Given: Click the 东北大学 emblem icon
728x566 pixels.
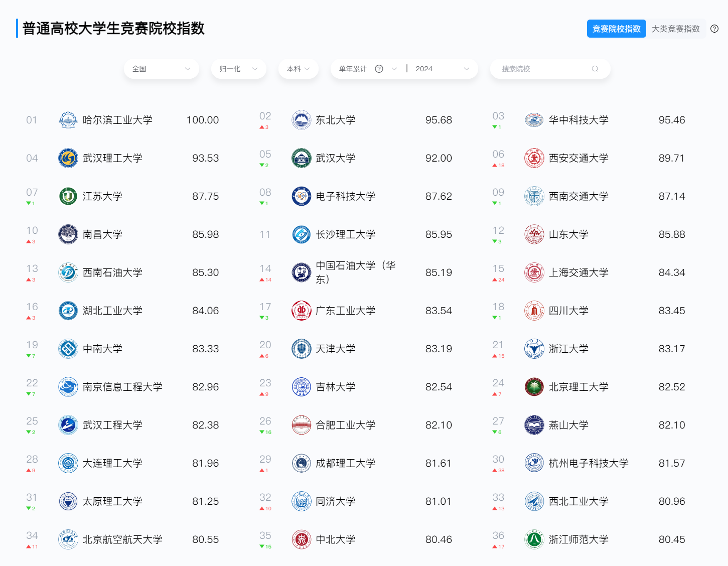Looking at the screenshot, I should (301, 120).
